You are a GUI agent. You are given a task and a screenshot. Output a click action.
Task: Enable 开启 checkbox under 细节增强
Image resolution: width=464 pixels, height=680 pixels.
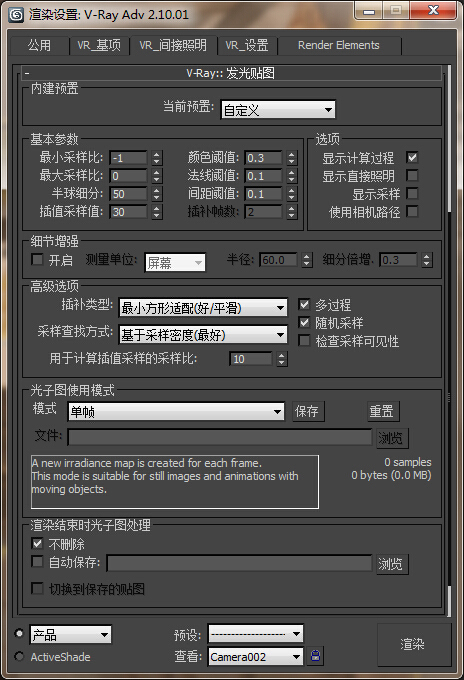coord(37,260)
